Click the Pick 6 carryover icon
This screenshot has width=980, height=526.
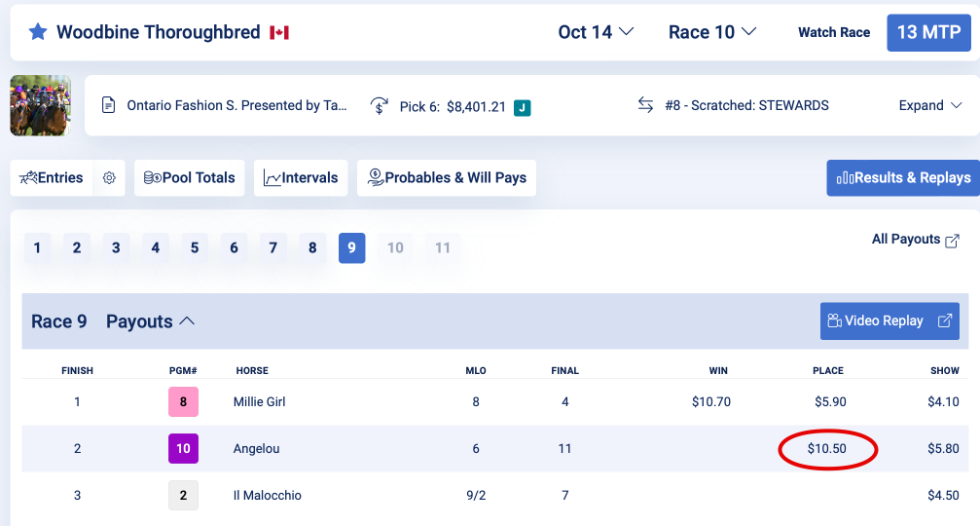click(379, 106)
